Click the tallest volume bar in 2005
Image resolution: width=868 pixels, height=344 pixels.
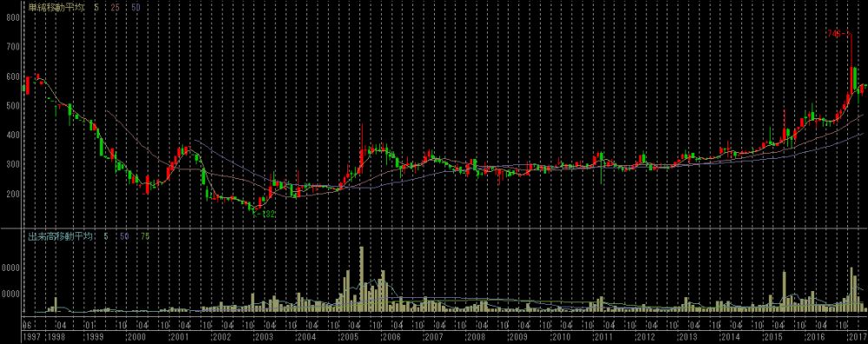point(361,279)
